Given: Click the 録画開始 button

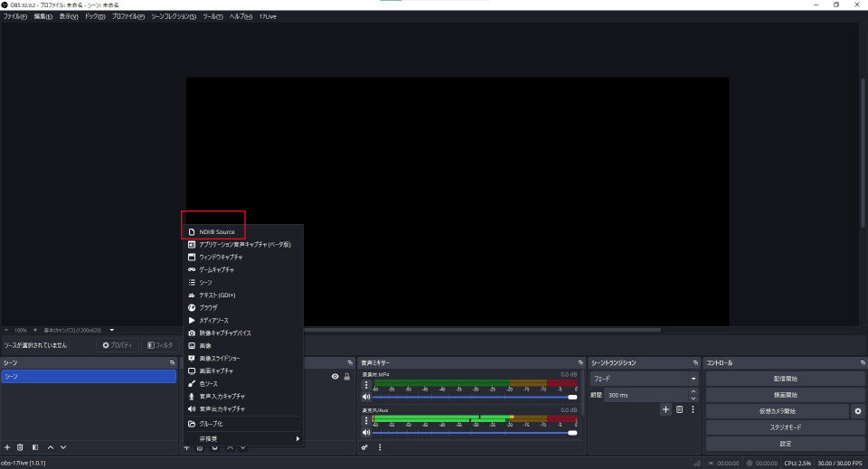Looking at the screenshot, I should (785, 395).
